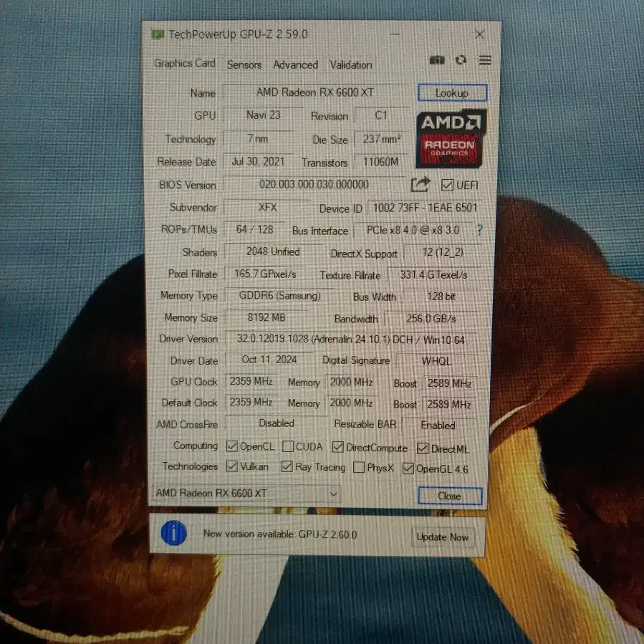The image size is (644, 644).
Task: Capture a screenshot with the camera icon
Action: [x=437, y=60]
